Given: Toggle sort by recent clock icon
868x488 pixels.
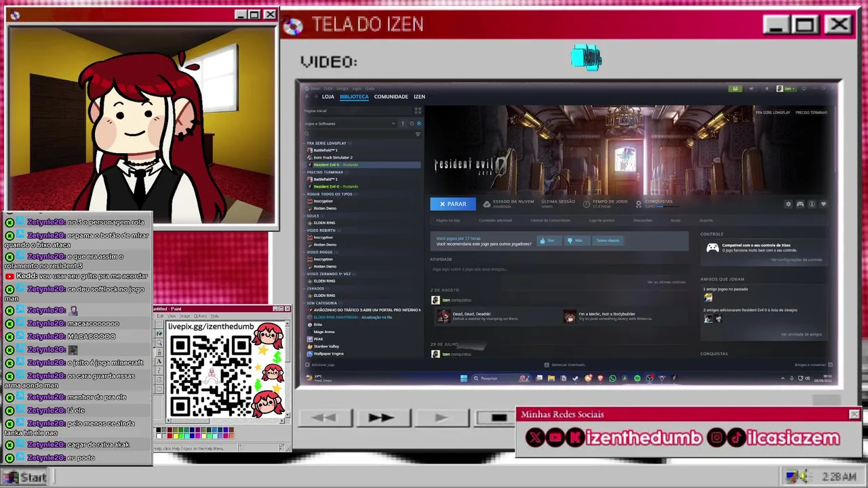Looking at the screenshot, I should pyautogui.click(x=410, y=123).
